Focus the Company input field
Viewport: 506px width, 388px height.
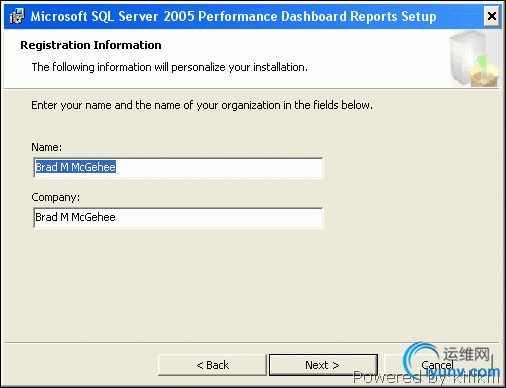[178, 218]
